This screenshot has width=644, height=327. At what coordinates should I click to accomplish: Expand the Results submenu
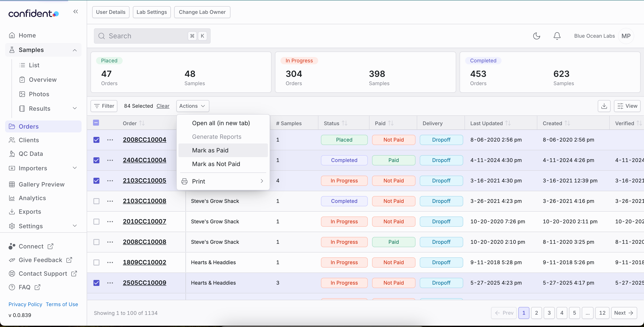pyautogui.click(x=75, y=109)
